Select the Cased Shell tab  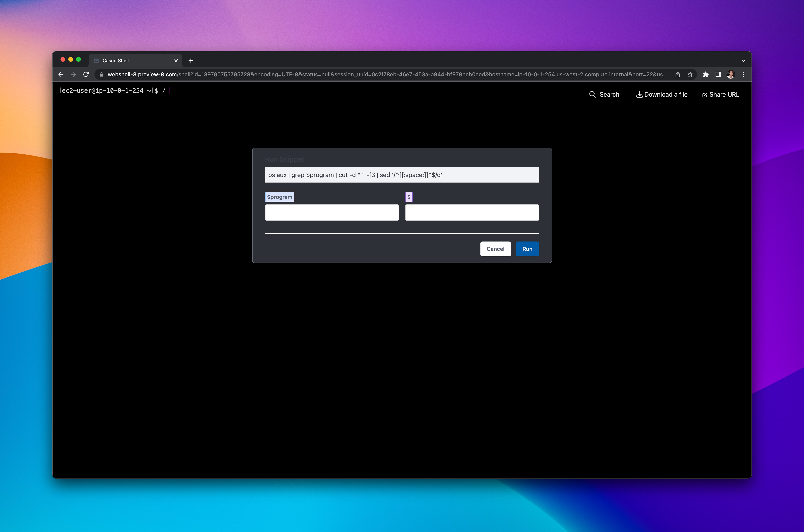135,61
